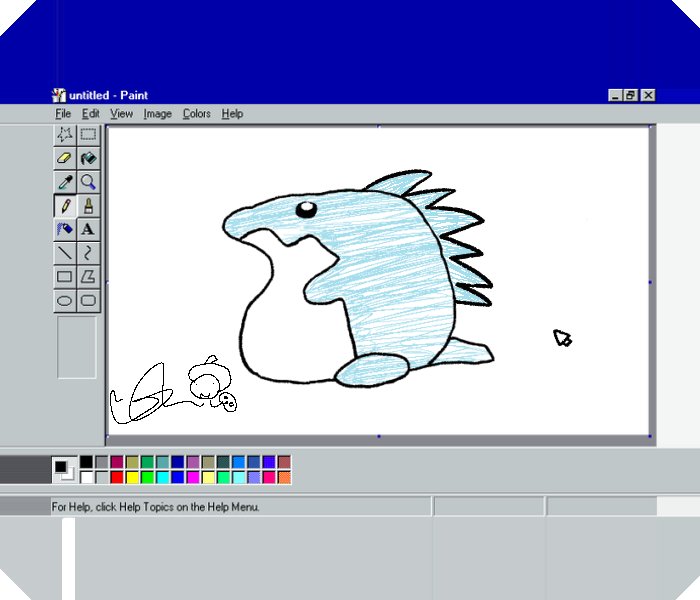This screenshot has height=600, width=700.
Task: Restore down the Paint window
Action: pos(630,95)
